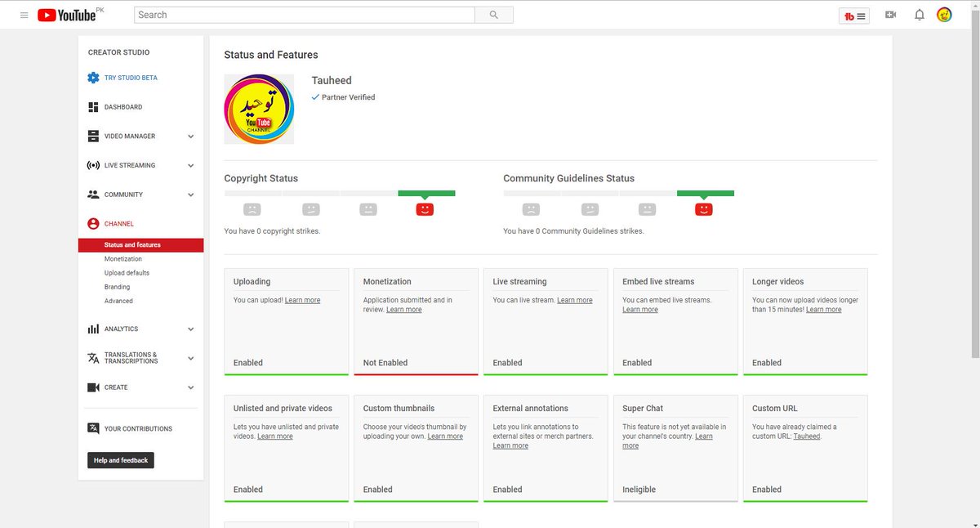This screenshot has height=528, width=980.
Task: Click the CREATOR STUDIO heading
Action: click(x=119, y=52)
